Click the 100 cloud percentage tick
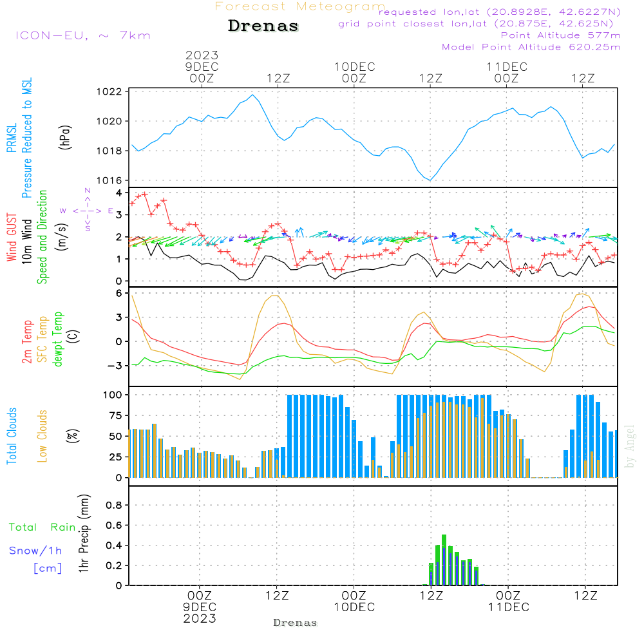The height and width of the screenshot is (644, 644). click(113, 395)
